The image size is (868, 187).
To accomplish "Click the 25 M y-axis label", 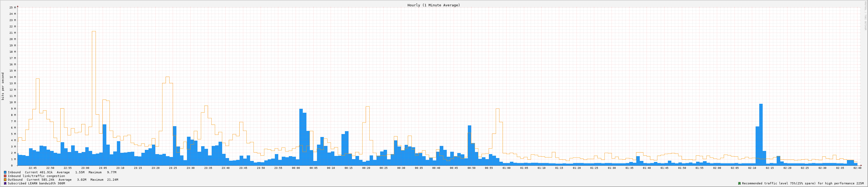I will (x=12, y=7).
